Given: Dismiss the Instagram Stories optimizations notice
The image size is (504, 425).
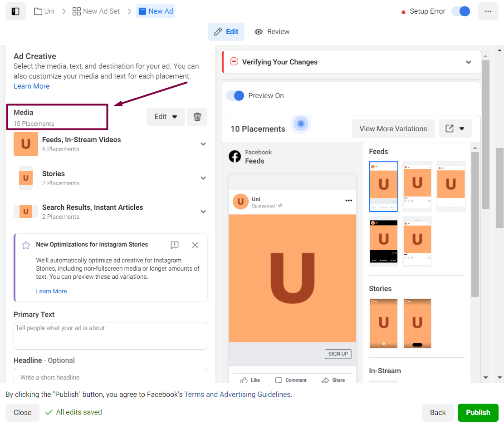Looking at the screenshot, I should click(x=195, y=245).
